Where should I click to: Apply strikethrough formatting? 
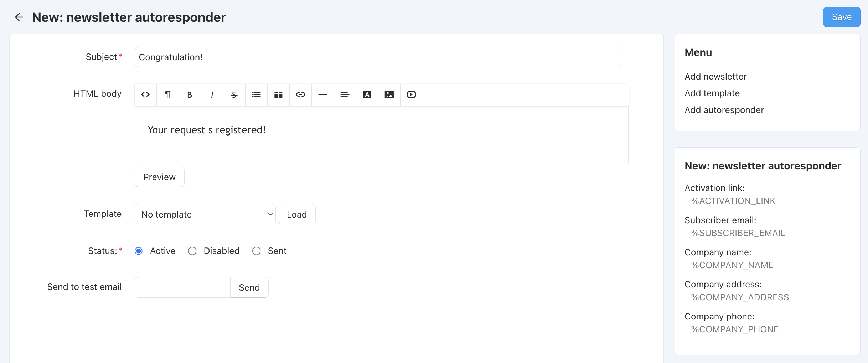[234, 94]
